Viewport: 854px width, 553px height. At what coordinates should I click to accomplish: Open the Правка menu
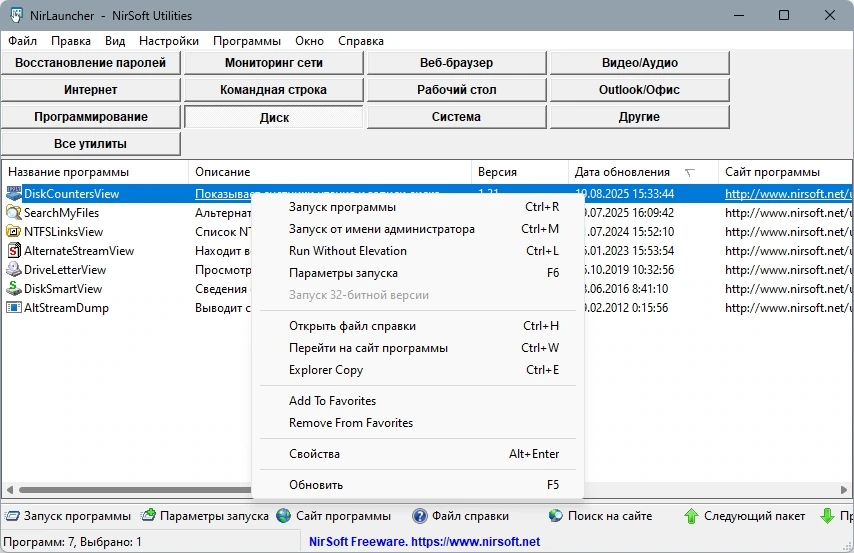(71, 41)
